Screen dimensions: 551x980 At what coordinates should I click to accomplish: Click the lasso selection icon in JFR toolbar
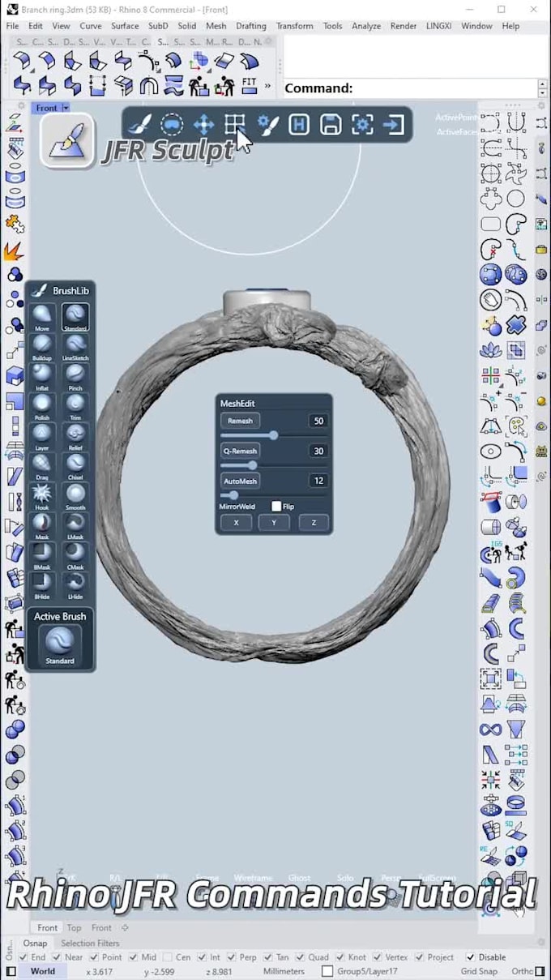(x=171, y=124)
